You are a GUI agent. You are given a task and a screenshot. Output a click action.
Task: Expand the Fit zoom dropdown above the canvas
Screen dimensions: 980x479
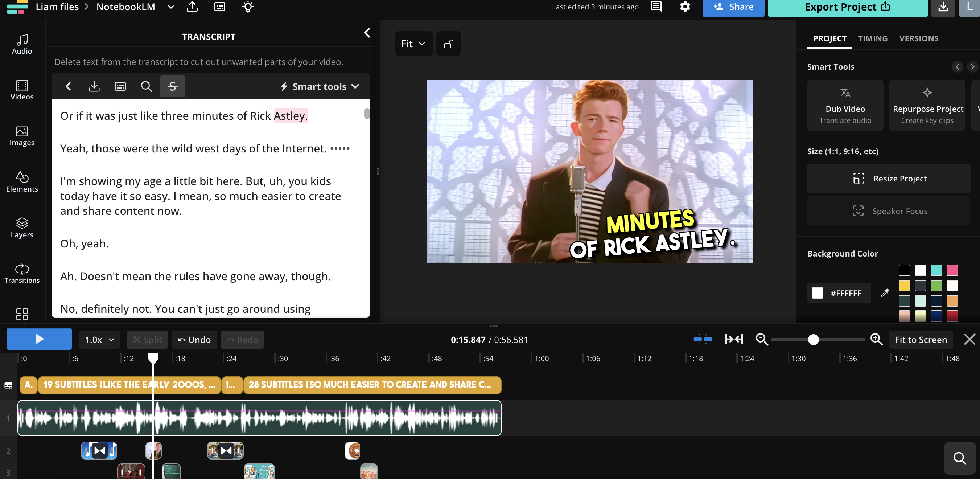click(413, 44)
